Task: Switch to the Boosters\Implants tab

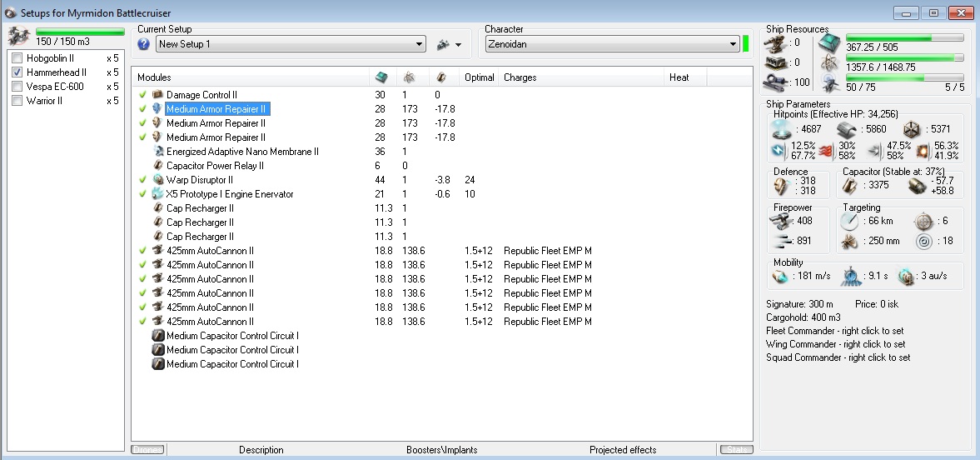Action: coord(442,450)
